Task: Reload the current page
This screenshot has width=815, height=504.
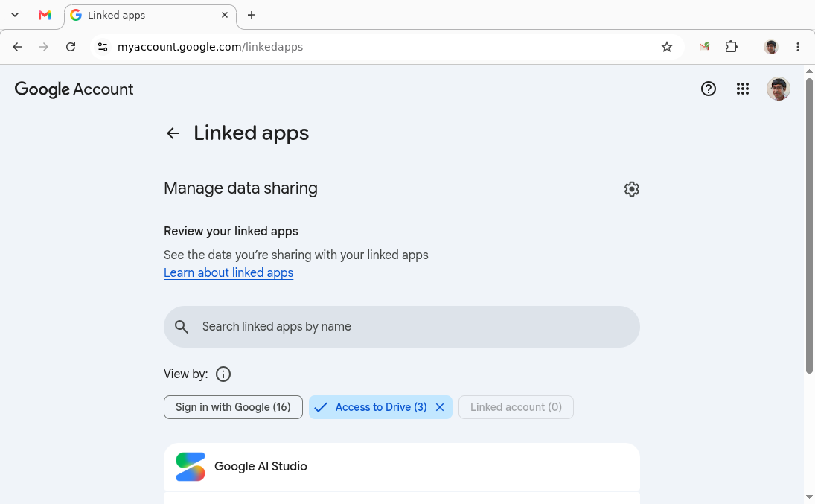Action: [x=71, y=47]
